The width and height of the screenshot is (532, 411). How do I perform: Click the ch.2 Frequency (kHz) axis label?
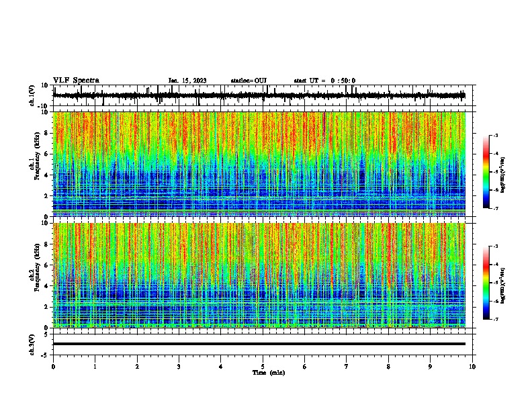click(35, 267)
